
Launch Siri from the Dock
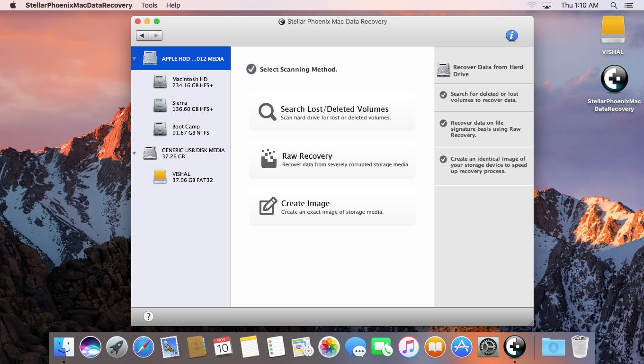coord(90,347)
